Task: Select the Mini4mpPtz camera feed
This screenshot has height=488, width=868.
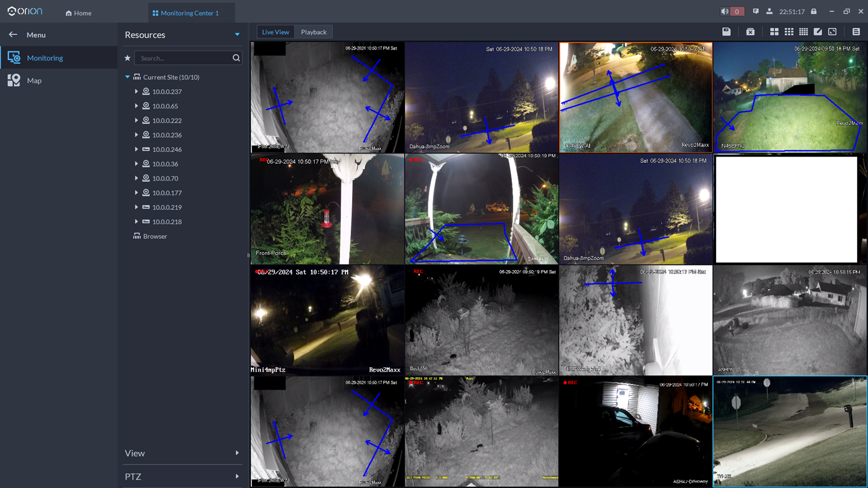Action: click(327, 320)
